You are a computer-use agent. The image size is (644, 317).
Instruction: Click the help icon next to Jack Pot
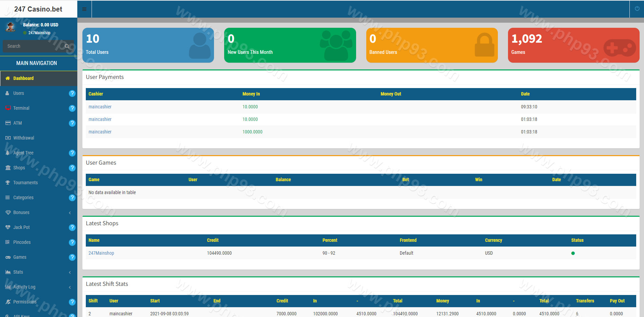(72, 228)
